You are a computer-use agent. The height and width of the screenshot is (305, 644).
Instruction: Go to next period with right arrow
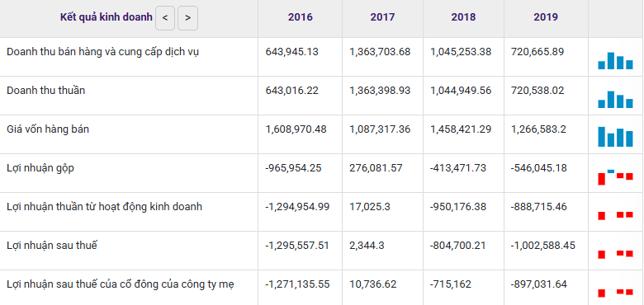click(187, 18)
